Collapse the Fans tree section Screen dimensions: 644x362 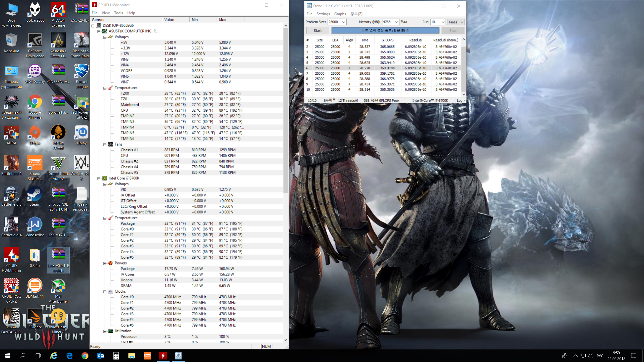[105, 145]
